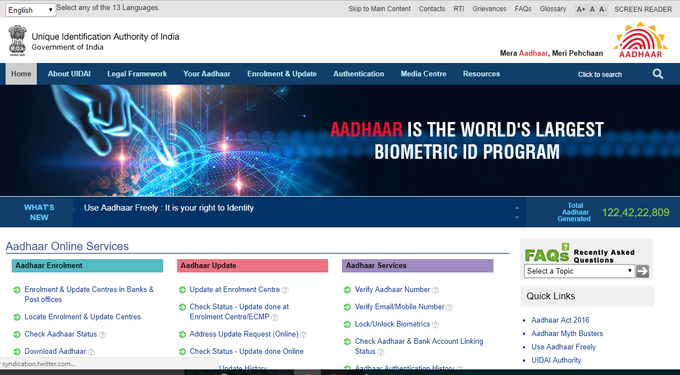
Task: Click the What's New ticker up arrow
Action: [x=517, y=208]
